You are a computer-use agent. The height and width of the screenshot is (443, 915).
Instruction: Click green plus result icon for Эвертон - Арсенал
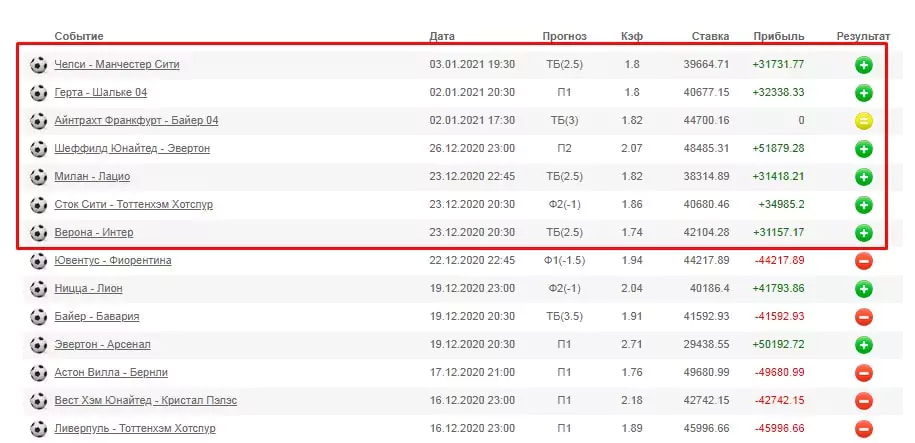(864, 345)
